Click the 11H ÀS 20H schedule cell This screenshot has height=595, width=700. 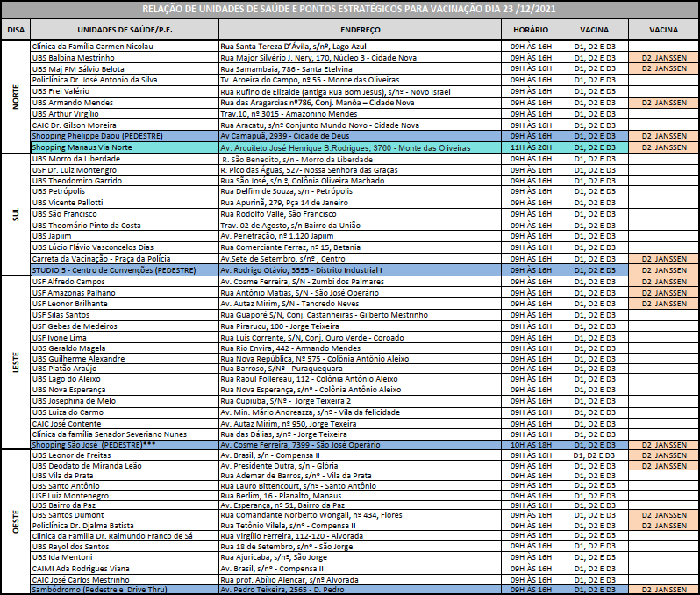click(x=531, y=147)
